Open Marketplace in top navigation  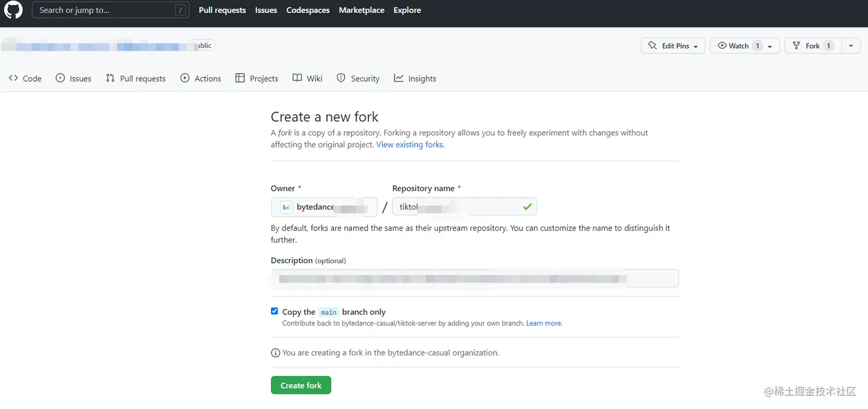point(362,10)
